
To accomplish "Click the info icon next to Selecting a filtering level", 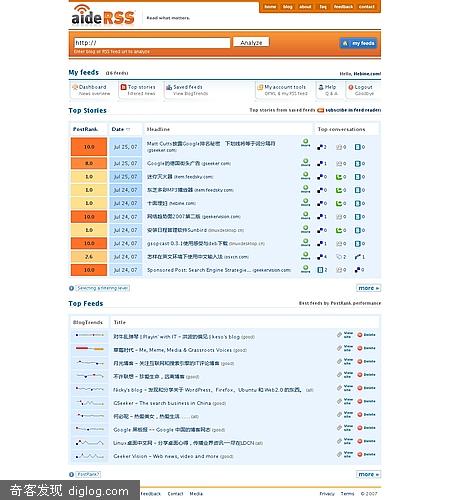I will 71,288.
